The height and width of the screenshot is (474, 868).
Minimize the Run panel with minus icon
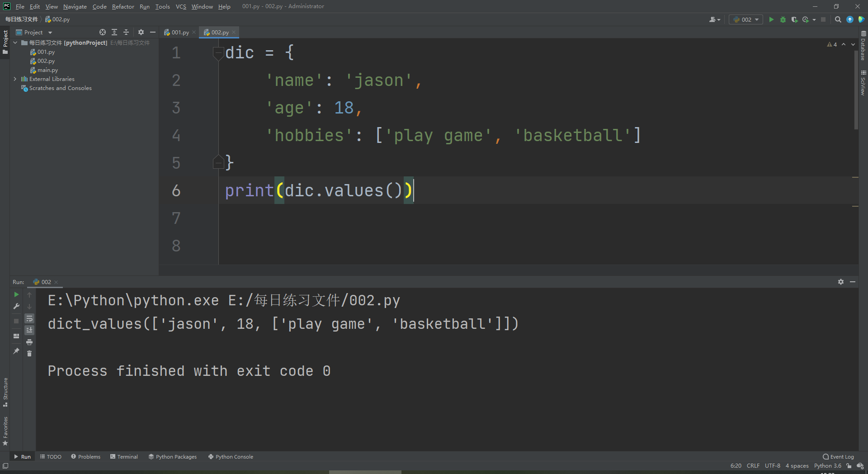[x=853, y=282]
